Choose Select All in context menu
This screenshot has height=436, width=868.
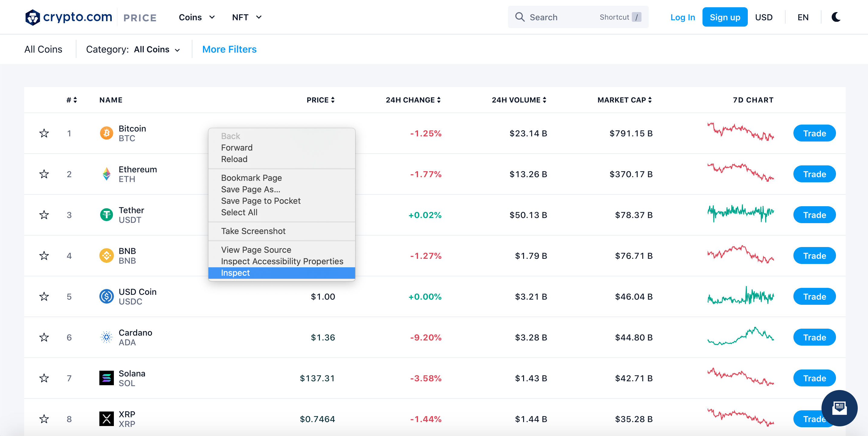(x=282, y=212)
